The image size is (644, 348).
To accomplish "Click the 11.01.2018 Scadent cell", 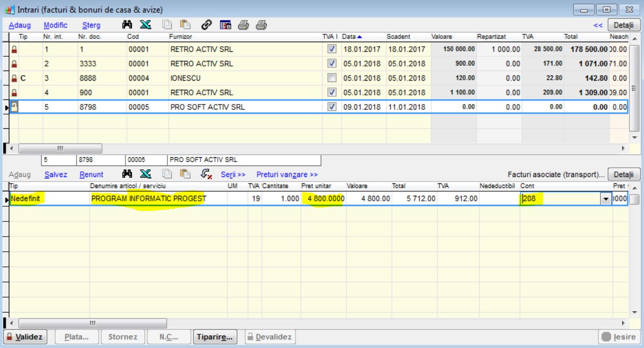I will pos(408,107).
